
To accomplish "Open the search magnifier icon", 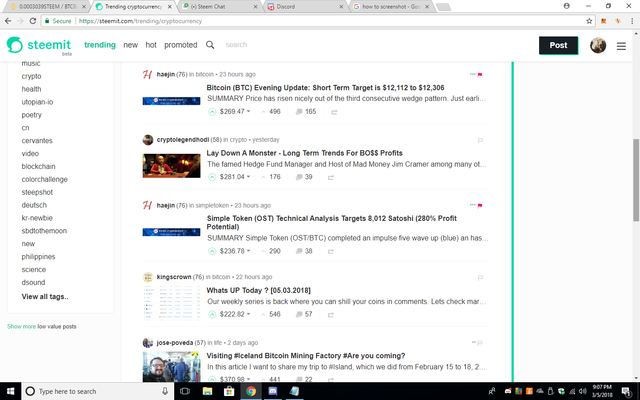I will tap(210, 45).
